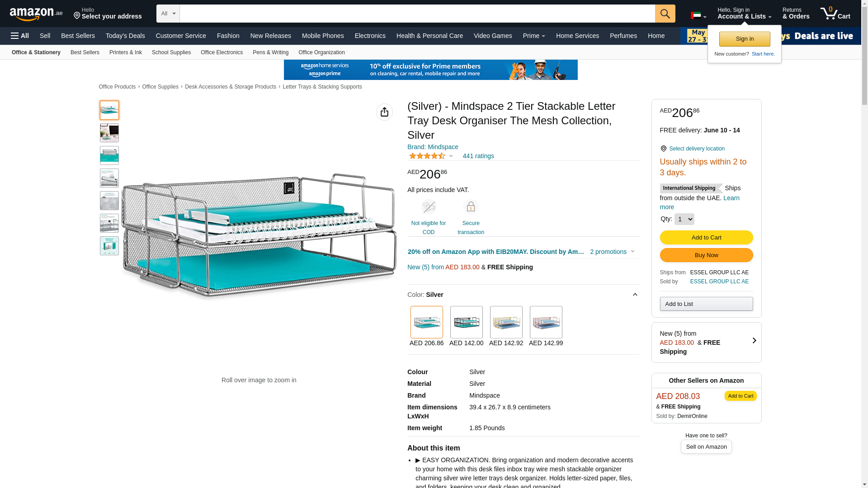Click the share icon on product image
Viewport: 868px width, 488px height.
[x=384, y=112]
